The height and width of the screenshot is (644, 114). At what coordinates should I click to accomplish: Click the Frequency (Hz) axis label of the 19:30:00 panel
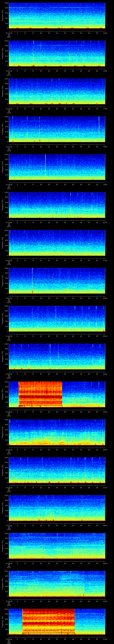3,622
